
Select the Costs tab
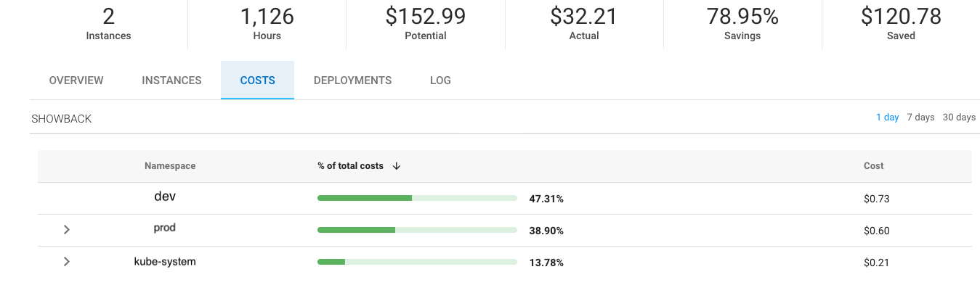click(x=257, y=81)
